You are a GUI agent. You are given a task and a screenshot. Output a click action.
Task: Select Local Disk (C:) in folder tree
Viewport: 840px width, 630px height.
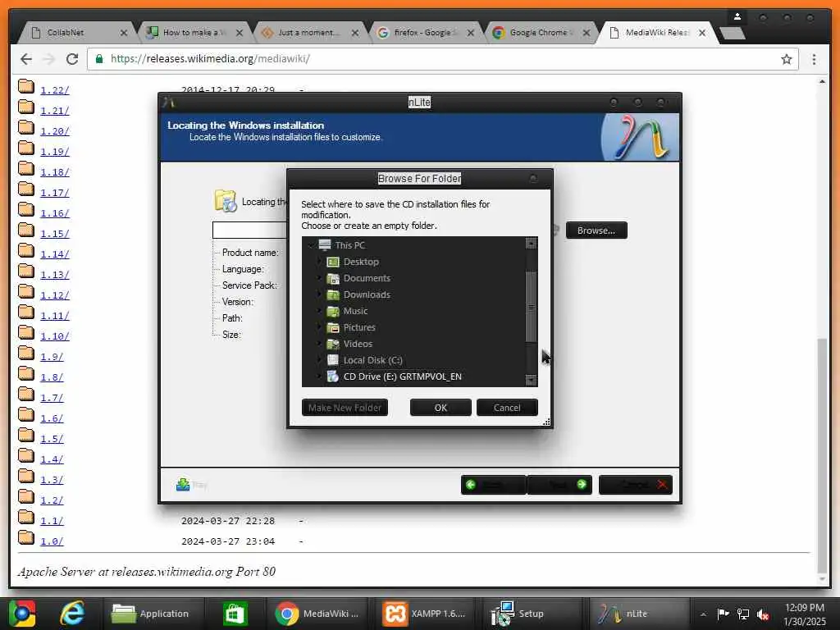click(373, 360)
